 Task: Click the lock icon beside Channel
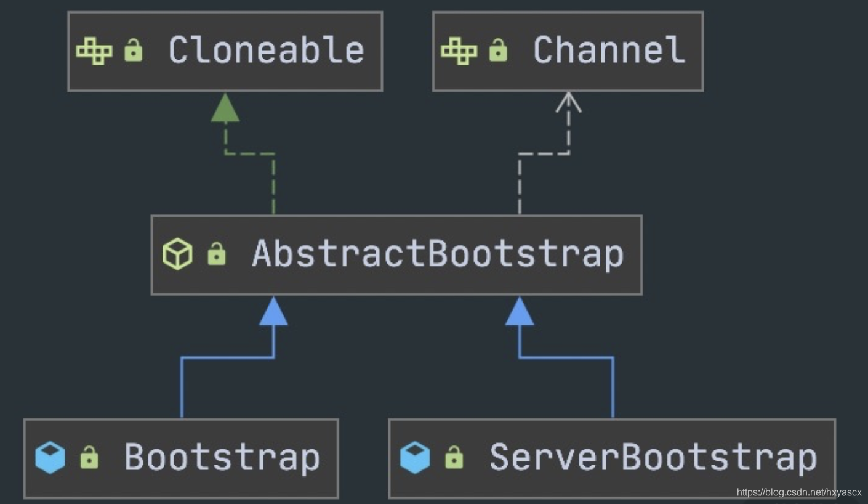[x=498, y=51]
